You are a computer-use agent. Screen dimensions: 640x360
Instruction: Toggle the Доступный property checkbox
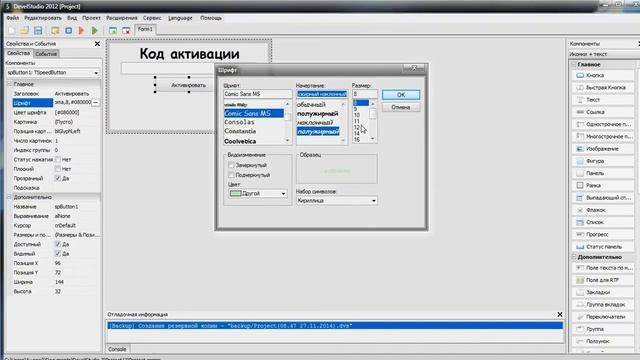[x=58, y=244]
